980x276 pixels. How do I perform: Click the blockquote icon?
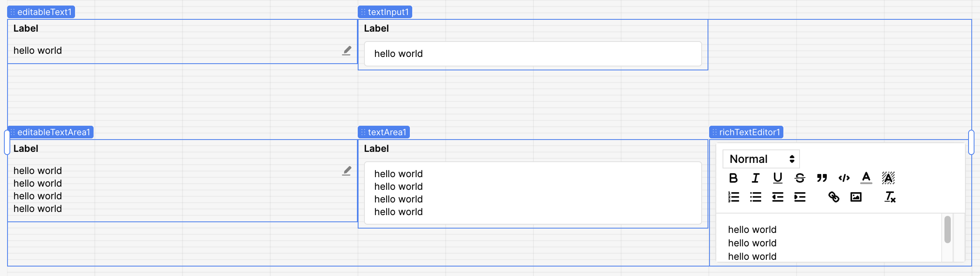point(822,178)
